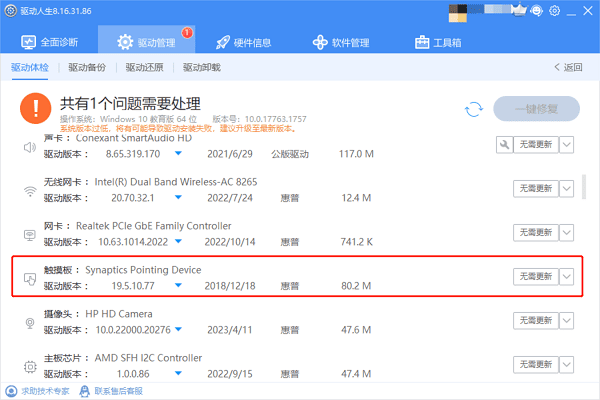
Task: Click heading 共有1个问题需要处理
Action: (130, 104)
